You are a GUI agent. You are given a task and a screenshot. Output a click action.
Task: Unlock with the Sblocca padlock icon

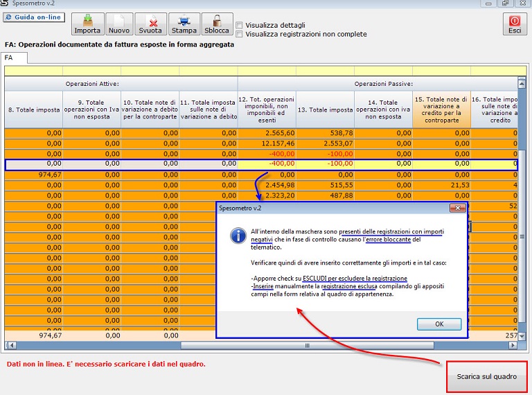pos(217,24)
